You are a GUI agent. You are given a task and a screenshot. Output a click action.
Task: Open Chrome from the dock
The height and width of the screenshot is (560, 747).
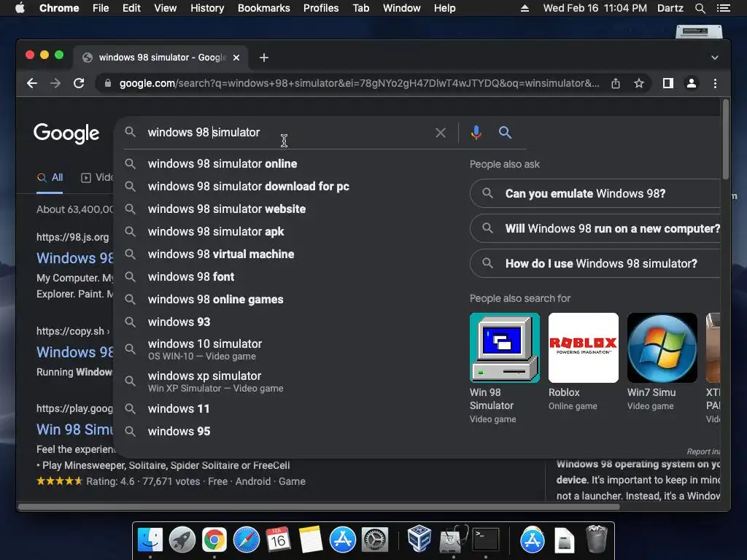click(214, 540)
